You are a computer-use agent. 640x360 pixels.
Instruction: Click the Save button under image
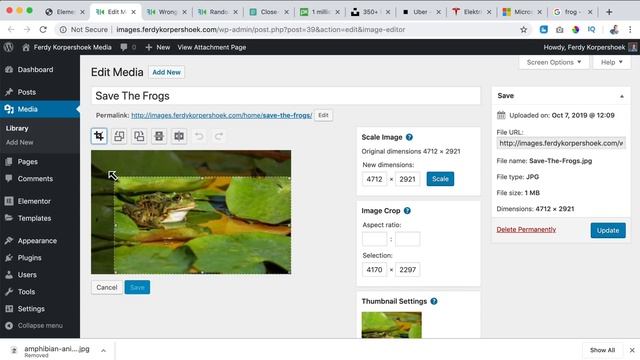(x=137, y=287)
